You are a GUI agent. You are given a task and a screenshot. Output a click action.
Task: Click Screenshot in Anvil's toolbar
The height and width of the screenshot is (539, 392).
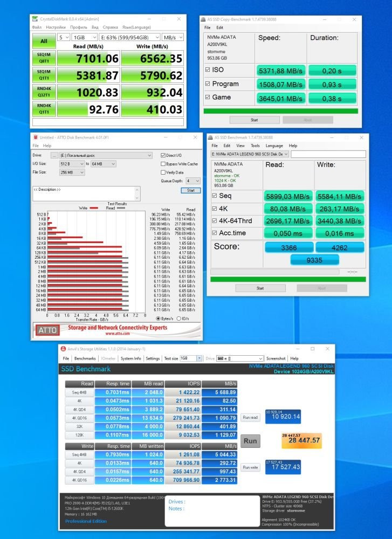pyautogui.click(x=276, y=358)
